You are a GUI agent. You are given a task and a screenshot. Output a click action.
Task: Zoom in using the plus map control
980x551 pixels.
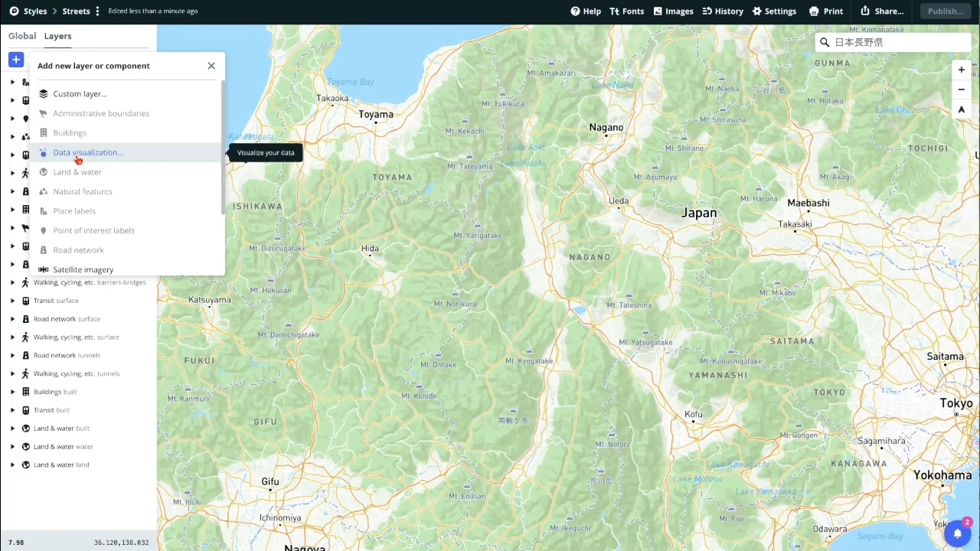click(x=961, y=70)
